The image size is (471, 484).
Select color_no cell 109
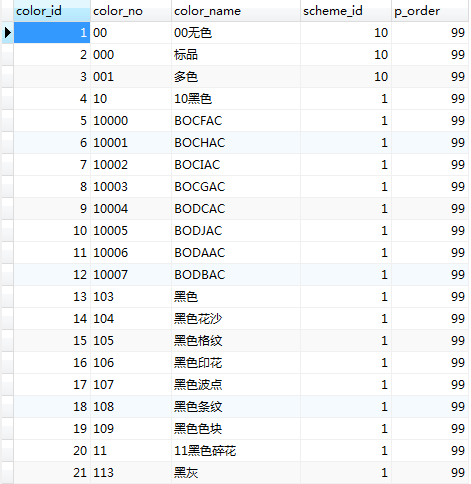pos(131,429)
